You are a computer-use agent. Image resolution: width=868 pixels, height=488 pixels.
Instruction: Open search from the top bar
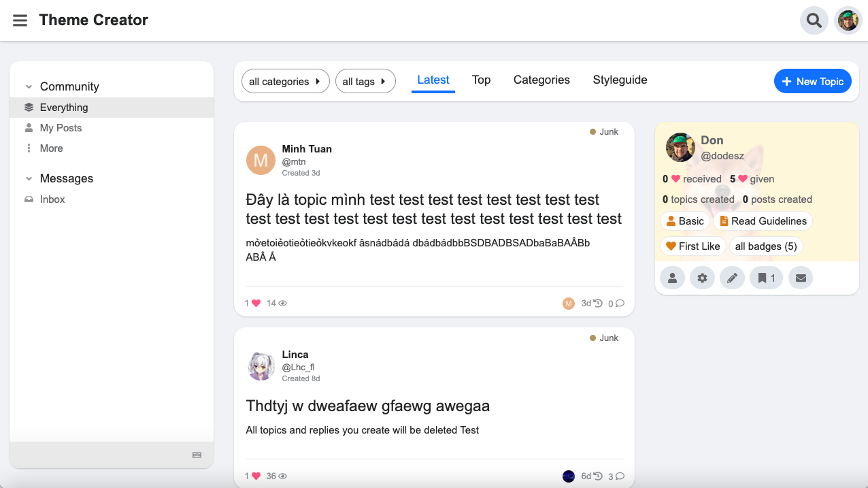click(814, 20)
